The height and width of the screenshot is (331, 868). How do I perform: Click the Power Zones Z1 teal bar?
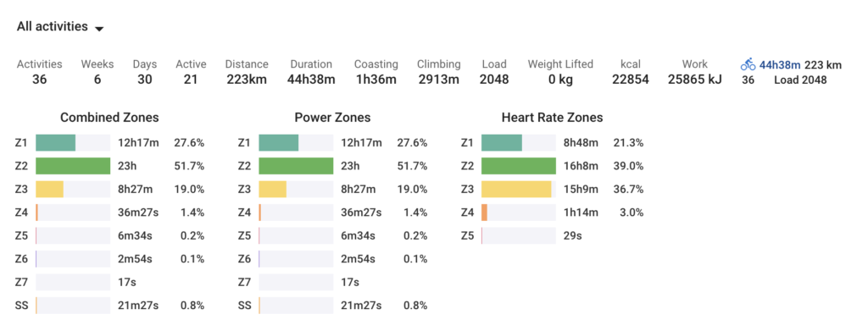(278, 143)
